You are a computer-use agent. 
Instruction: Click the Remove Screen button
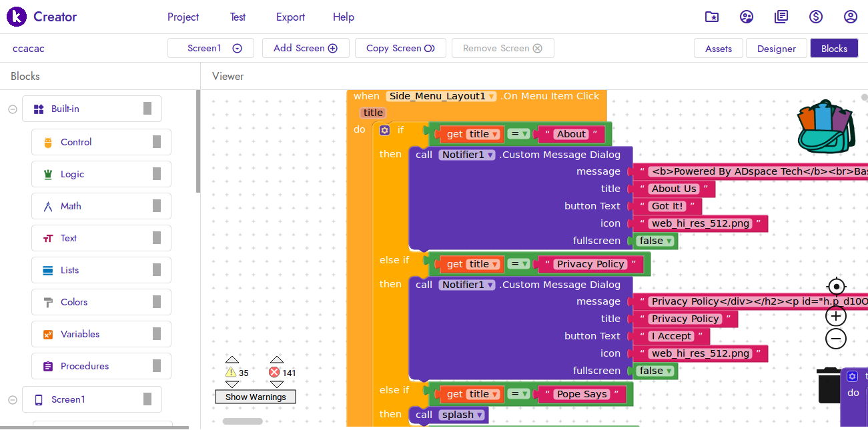(503, 48)
